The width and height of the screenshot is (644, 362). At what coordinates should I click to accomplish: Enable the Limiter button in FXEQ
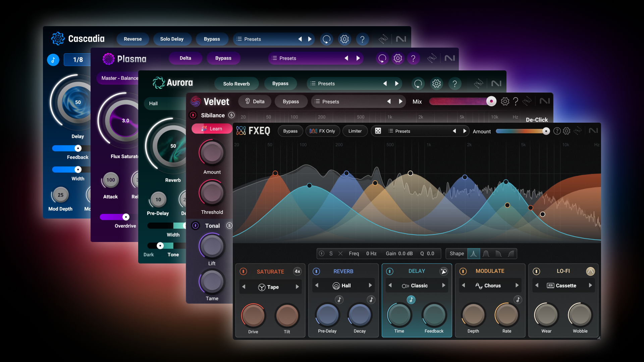pos(355,131)
